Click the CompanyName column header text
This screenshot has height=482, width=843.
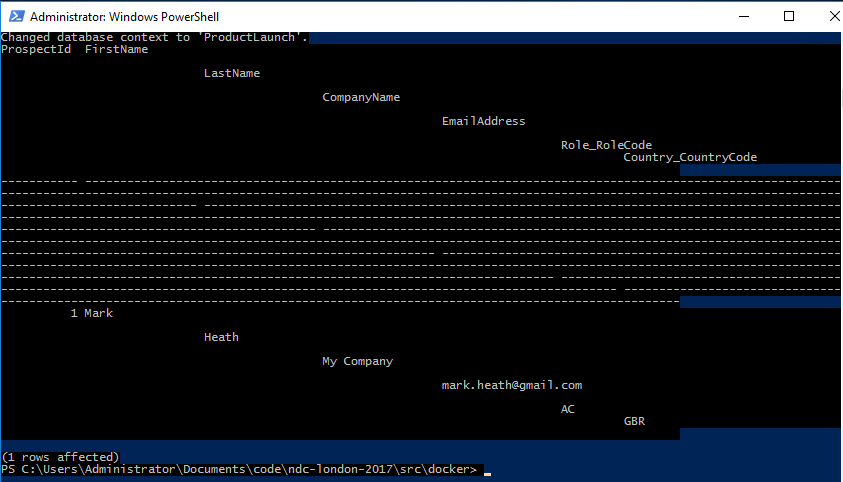click(361, 97)
